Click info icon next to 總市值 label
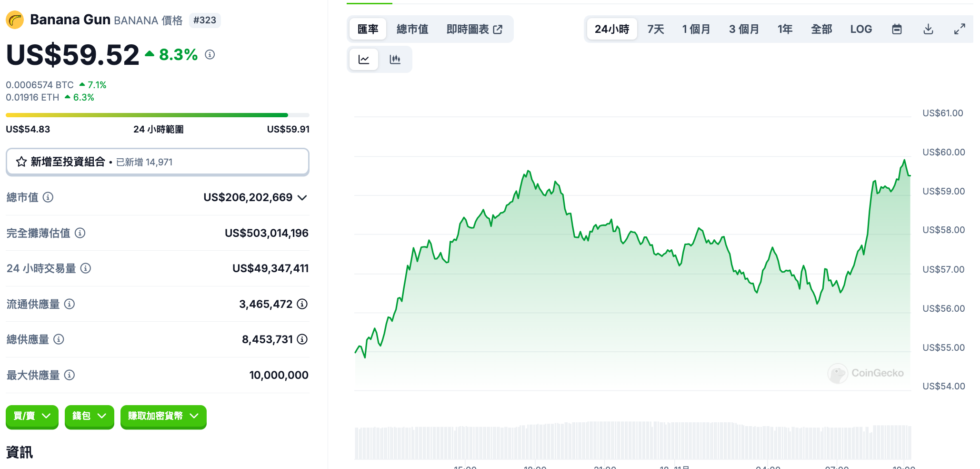The image size is (980, 469). coord(48,197)
